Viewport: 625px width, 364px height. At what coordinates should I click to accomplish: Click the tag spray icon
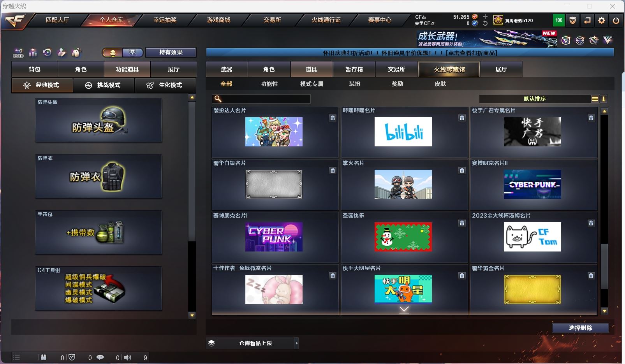[76, 52]
